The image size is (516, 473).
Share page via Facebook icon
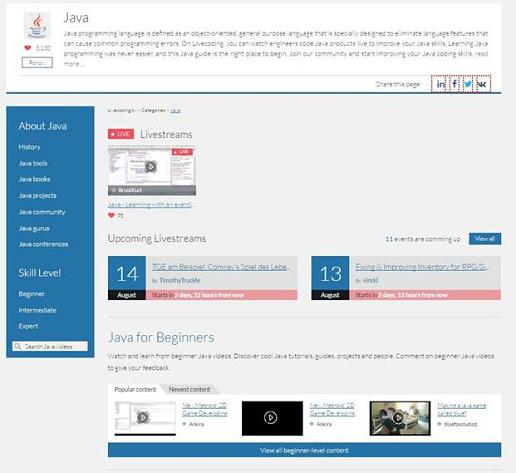coord(455,84)
